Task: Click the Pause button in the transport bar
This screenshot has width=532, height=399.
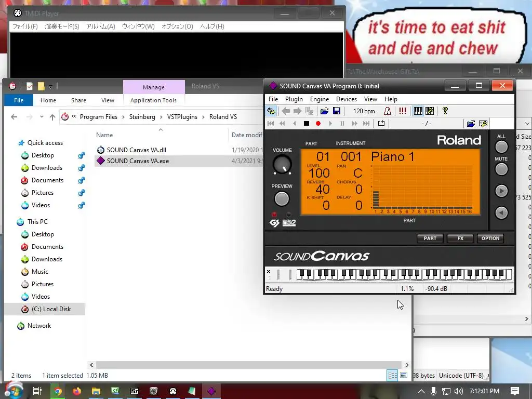Action: (x=342, y=124)
